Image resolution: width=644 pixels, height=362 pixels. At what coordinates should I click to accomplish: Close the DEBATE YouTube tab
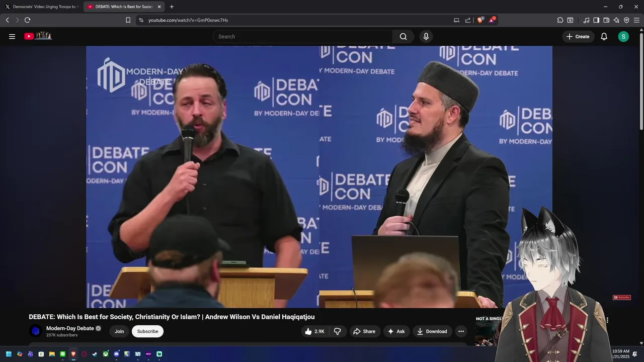159,7
